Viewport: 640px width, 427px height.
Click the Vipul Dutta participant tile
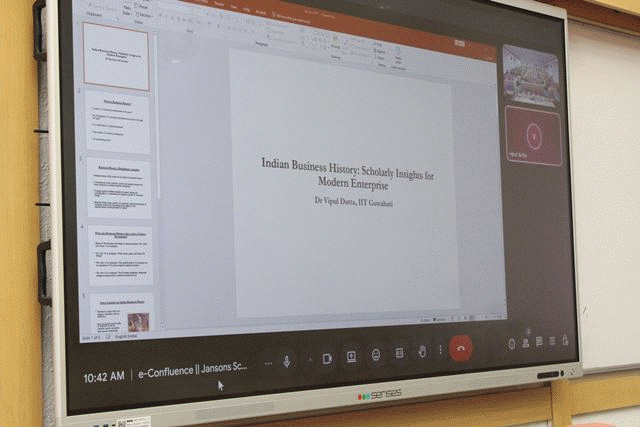(x=531, y=134)
